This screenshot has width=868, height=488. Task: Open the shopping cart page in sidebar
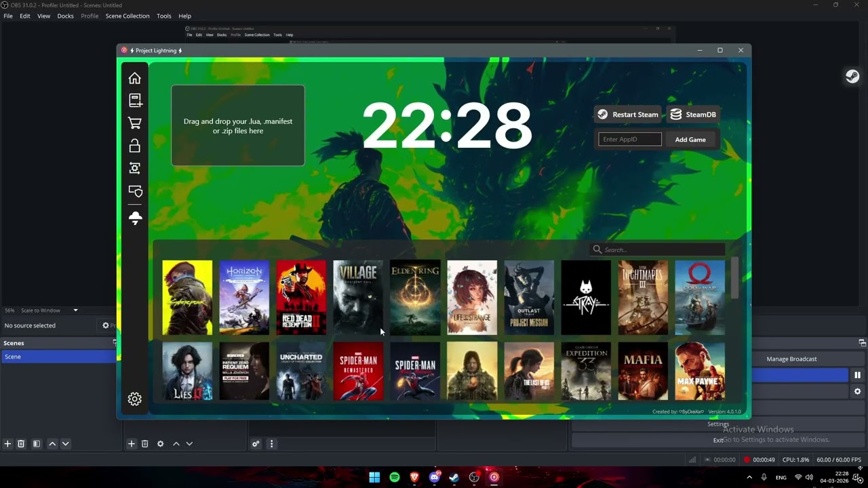[x=135, y=123]
